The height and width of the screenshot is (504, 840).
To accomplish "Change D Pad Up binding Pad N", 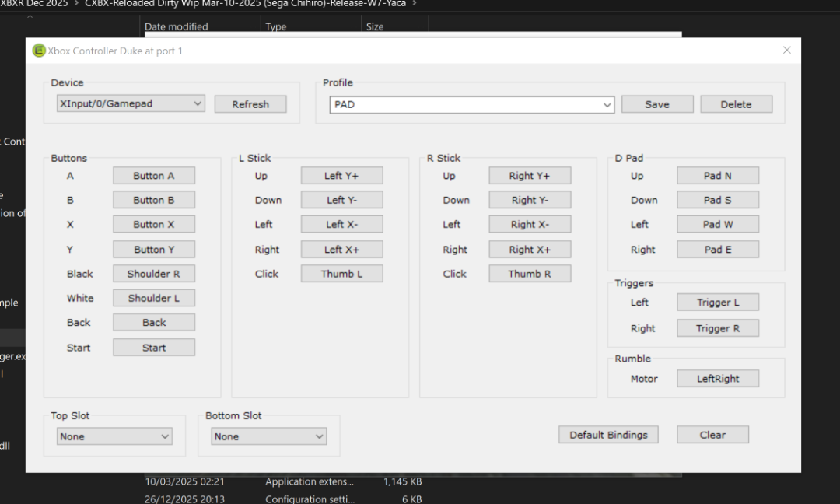I will point(717,176).
